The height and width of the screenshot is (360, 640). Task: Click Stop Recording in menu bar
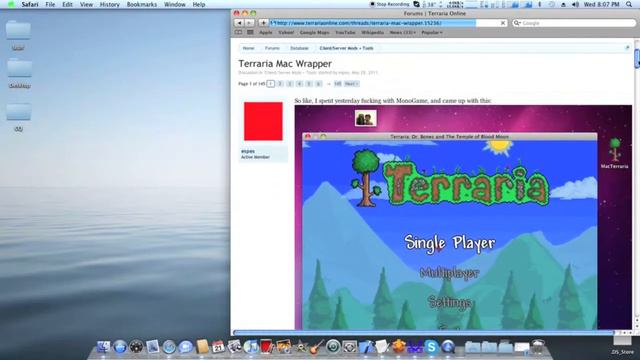pyautogui.click(x=389, y=4)
